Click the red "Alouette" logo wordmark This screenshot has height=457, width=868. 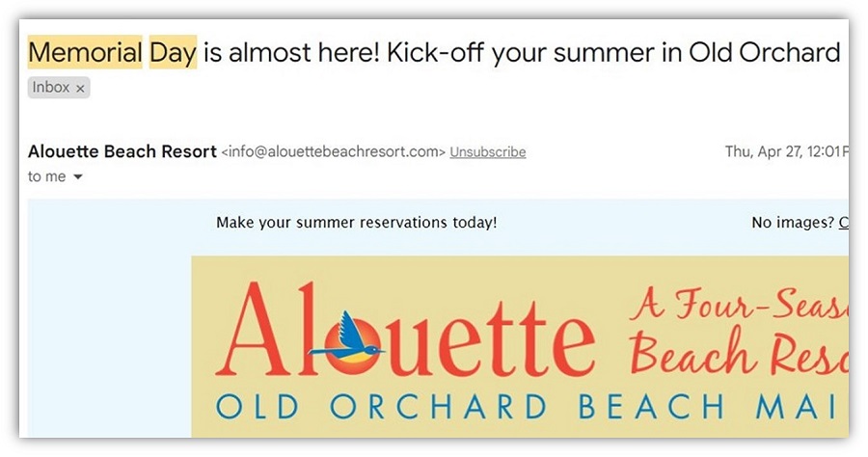click(405, 331)
